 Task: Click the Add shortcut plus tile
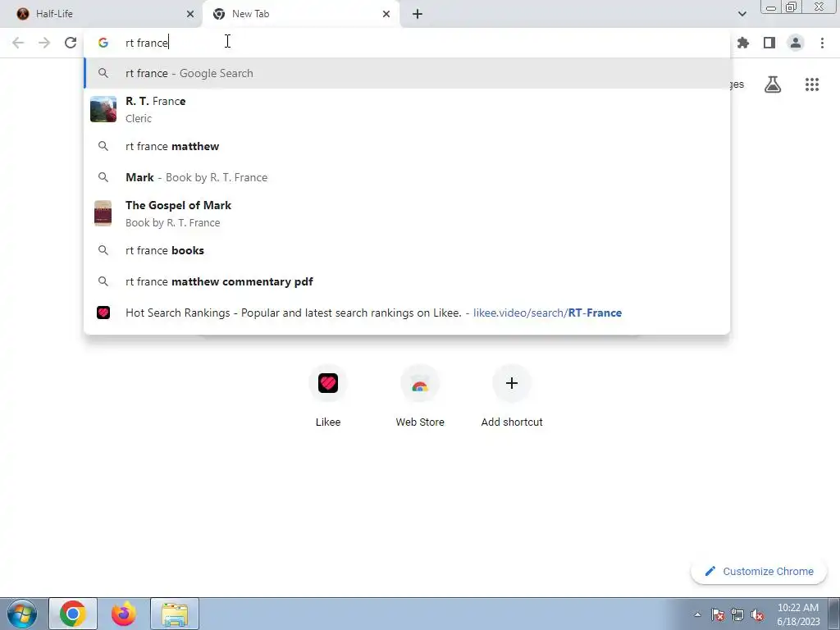(512, 396)
